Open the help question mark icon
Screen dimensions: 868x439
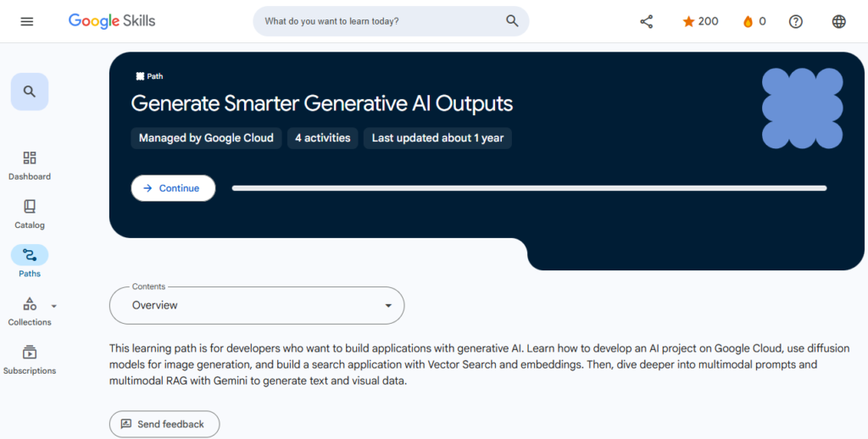pos(795,21)
